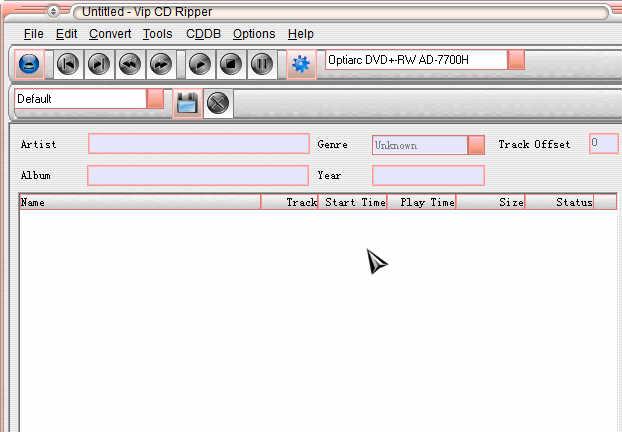Skip to previous track
Image resolution: width=622 pixels, height=432 pixels.
point(67,63)
